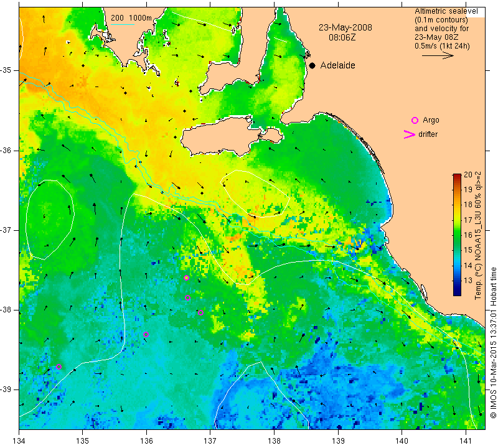This screenshot has height=448, width=498.
Task: Click the '139' longitude axis label
Action: click(x=338, y=441)
